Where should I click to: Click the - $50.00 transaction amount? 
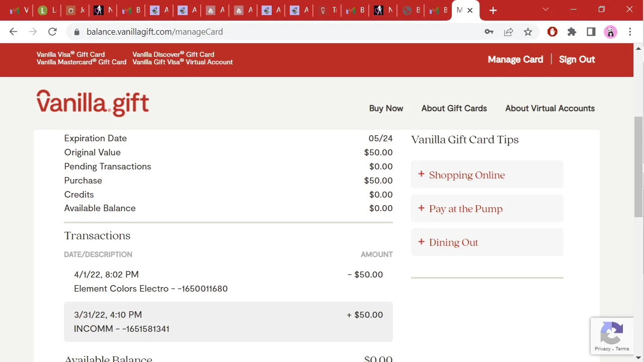click(365, 275)
